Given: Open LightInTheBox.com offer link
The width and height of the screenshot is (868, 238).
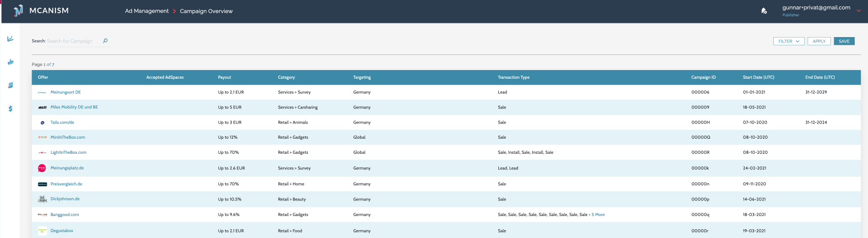Looking at the screenshot, I should (68, 152).
